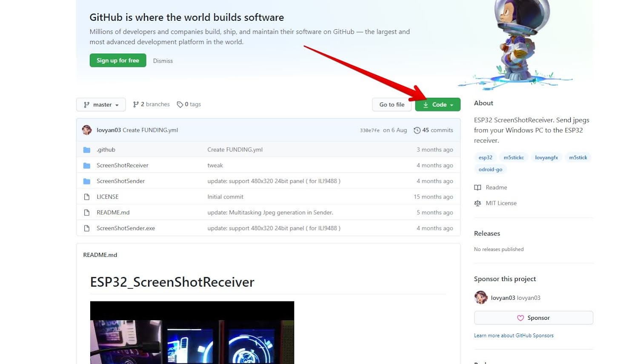
Task: Open the Readme link in About
Action: pos(496,188)
